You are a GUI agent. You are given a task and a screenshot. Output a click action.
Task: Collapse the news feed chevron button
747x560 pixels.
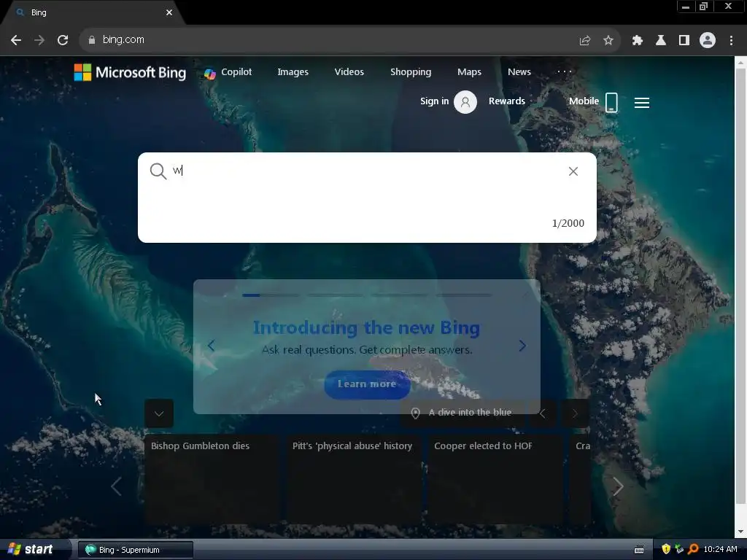(159, 413)
